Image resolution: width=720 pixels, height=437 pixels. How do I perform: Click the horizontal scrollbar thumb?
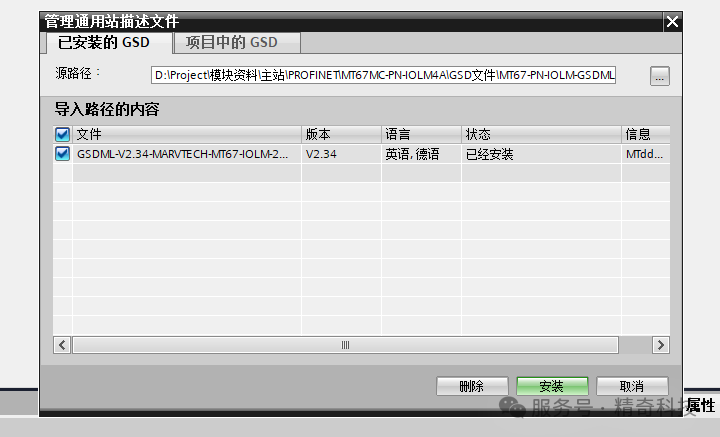(x=345, y=345)
